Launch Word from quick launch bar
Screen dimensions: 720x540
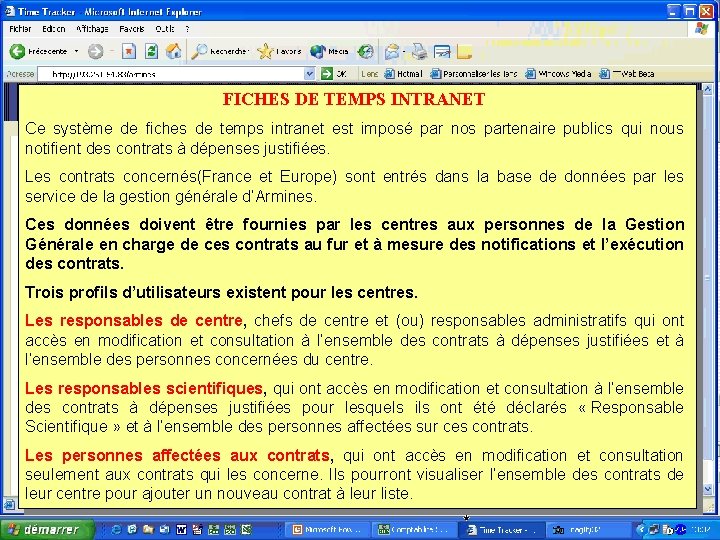[x=181, y=529]
